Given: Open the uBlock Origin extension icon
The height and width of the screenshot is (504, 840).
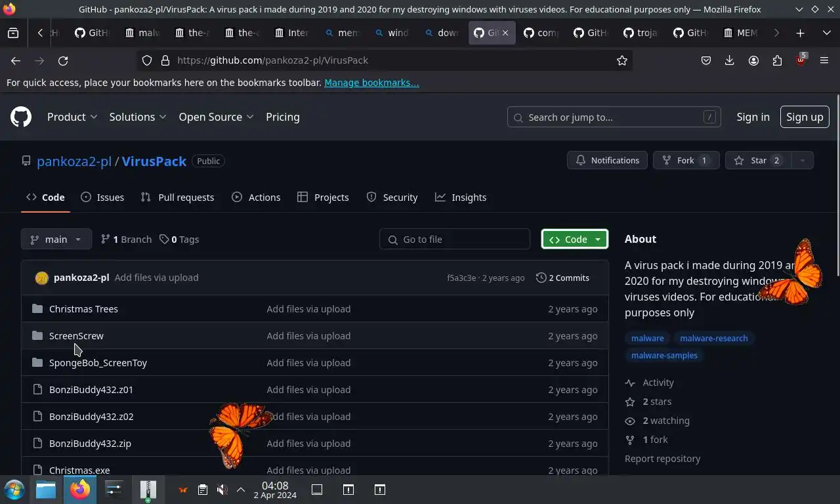Looking at the screenshot, I should click(801, 60).
